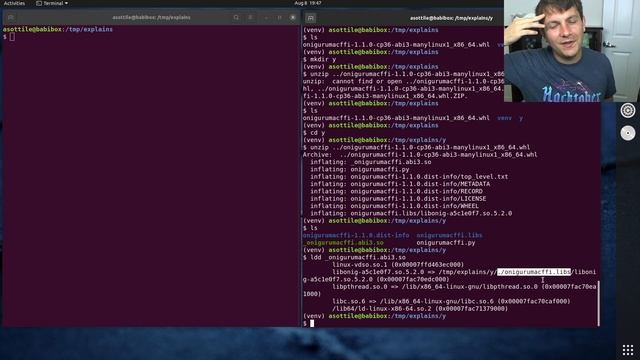Image resolution: width=640 pixels, height=360 pixels.
Task: Click right terminal title 'asottile@babibox: /tmp/explains/y'
Action: 451,18
